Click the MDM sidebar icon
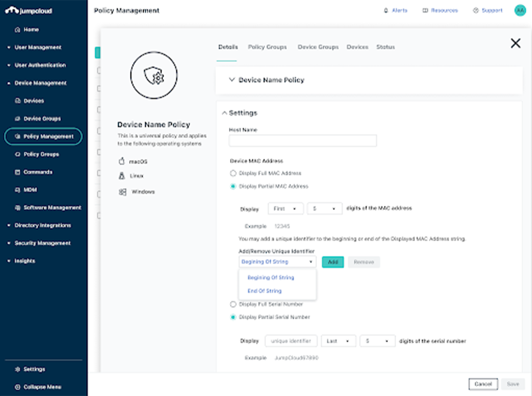 [18, 189]
